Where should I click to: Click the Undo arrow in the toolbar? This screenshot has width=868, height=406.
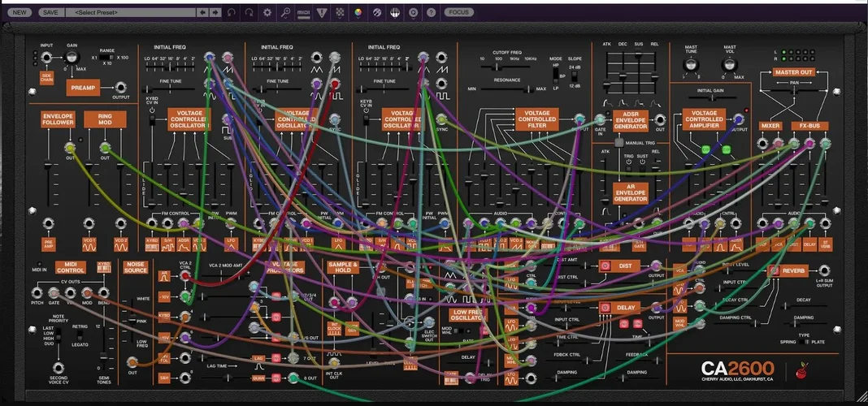click(x=232, y=12)
